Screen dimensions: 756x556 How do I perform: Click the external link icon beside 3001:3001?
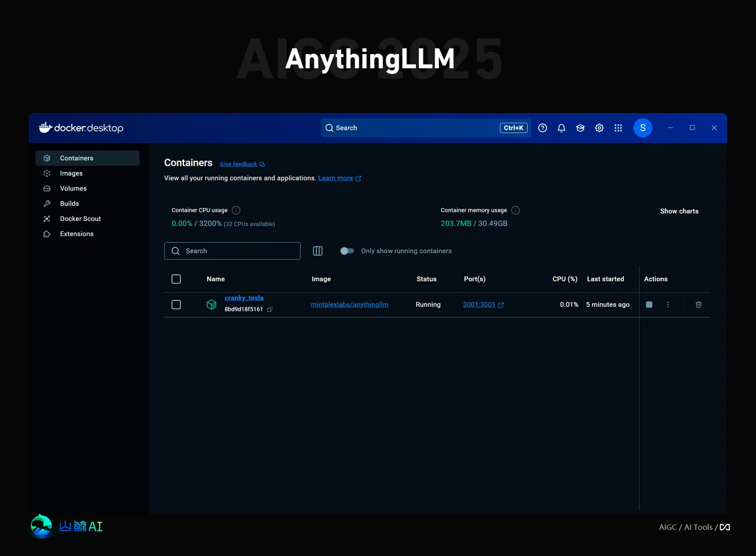point(501,305)
